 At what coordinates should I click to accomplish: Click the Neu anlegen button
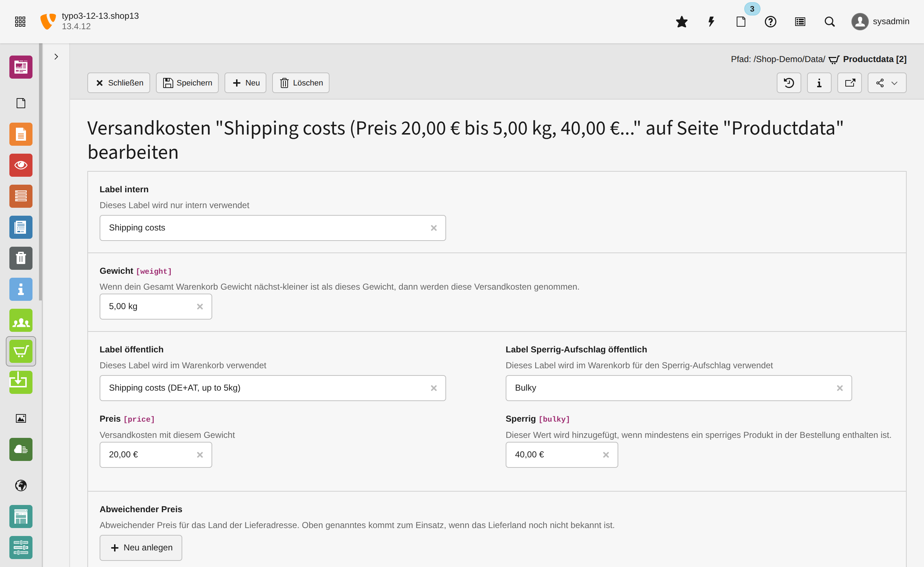(x=141, y=548)
